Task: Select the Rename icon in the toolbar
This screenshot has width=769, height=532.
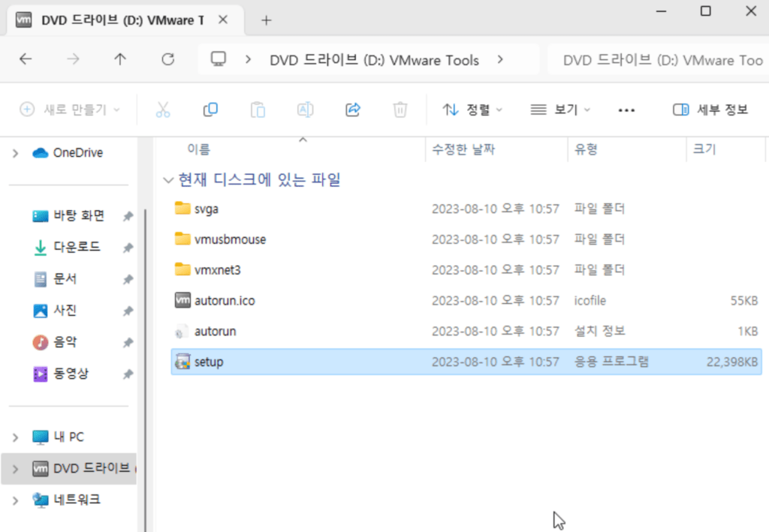Action: [x=305, y=110]
